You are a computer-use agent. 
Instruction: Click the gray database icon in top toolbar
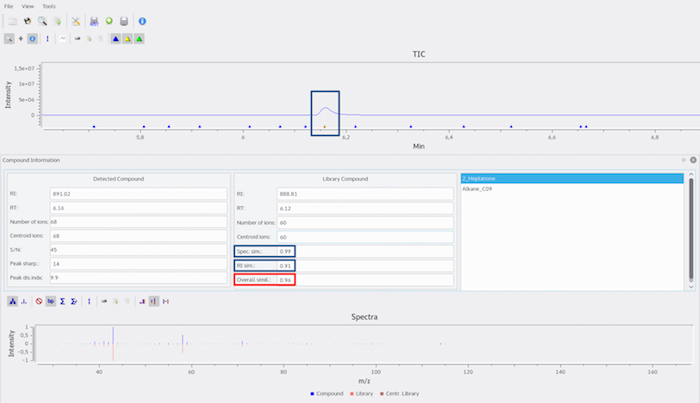click(x=123, y=21)
